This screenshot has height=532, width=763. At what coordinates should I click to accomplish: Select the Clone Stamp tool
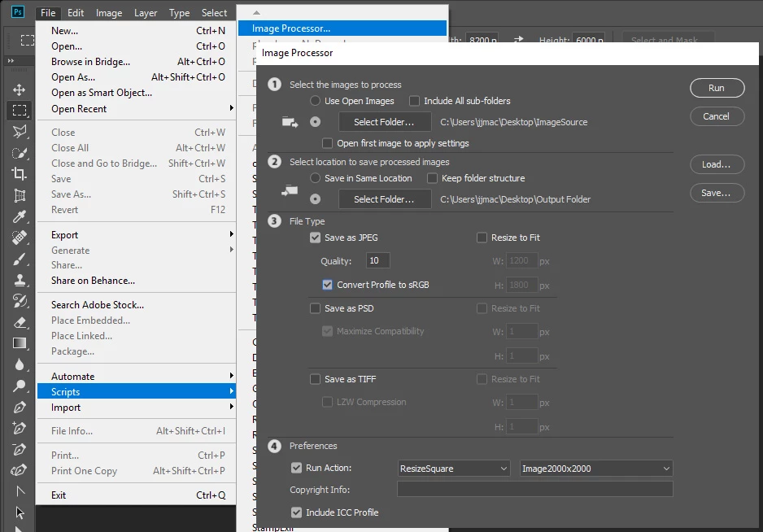point(19,280)
